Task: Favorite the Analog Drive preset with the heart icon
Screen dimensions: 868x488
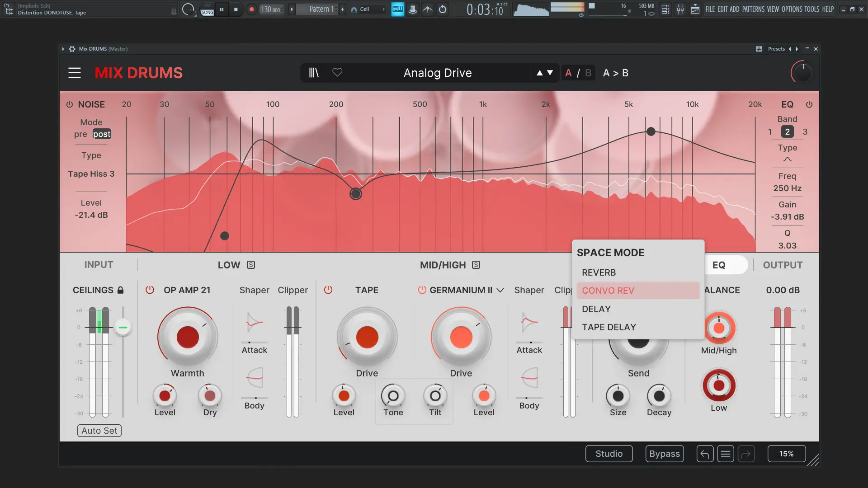Action: (x=337, y=73)
